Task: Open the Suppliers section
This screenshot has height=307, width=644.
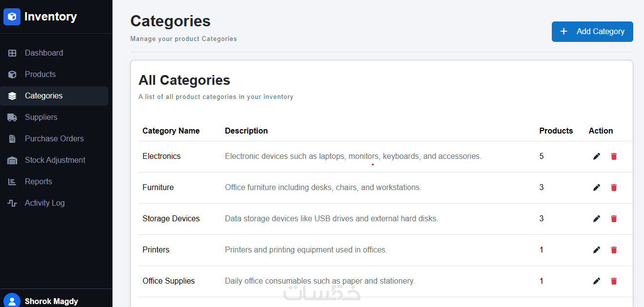Action: point(41,117)
